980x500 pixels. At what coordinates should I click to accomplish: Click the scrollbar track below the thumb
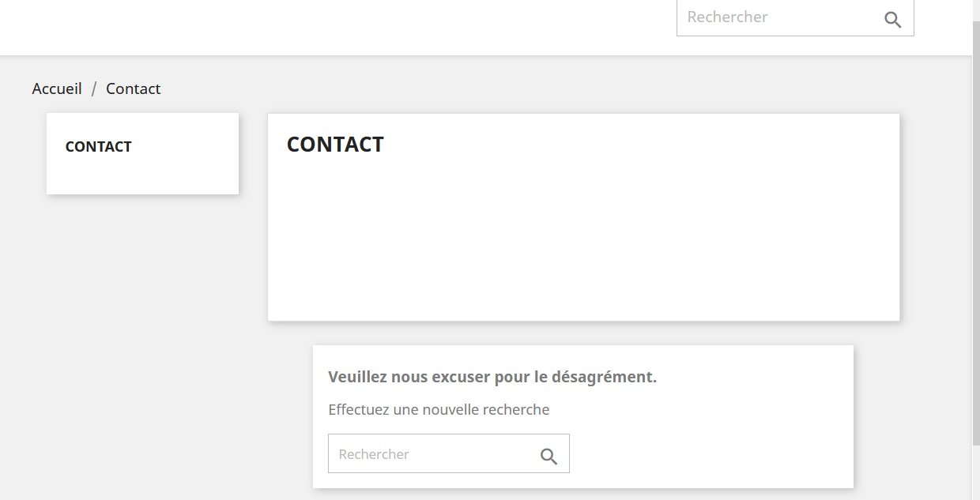click(975, 474)
